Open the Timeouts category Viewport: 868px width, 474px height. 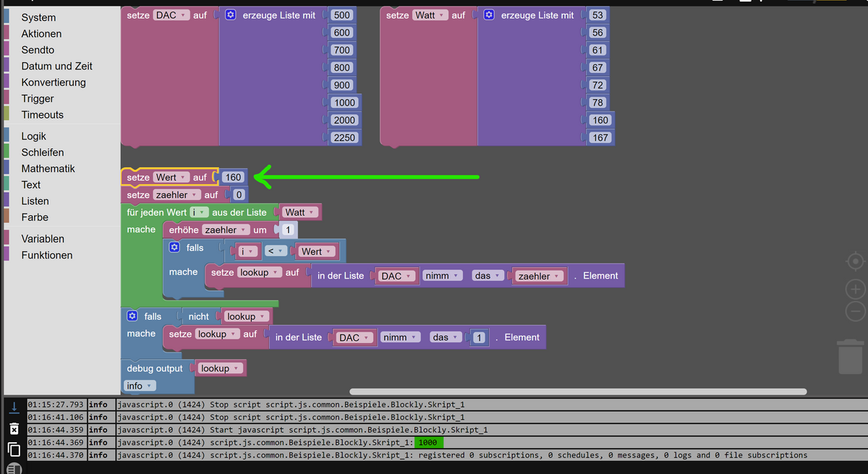tap(42, 114)
